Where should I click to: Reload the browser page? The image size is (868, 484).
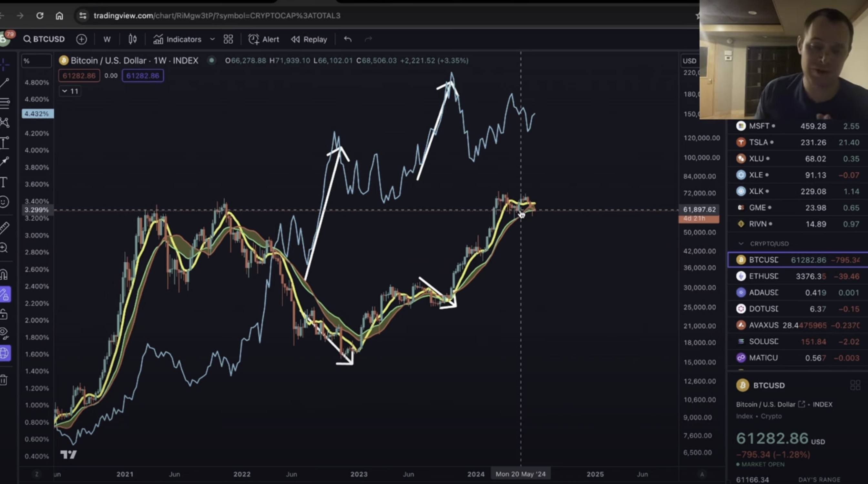[x=40, y=15]
